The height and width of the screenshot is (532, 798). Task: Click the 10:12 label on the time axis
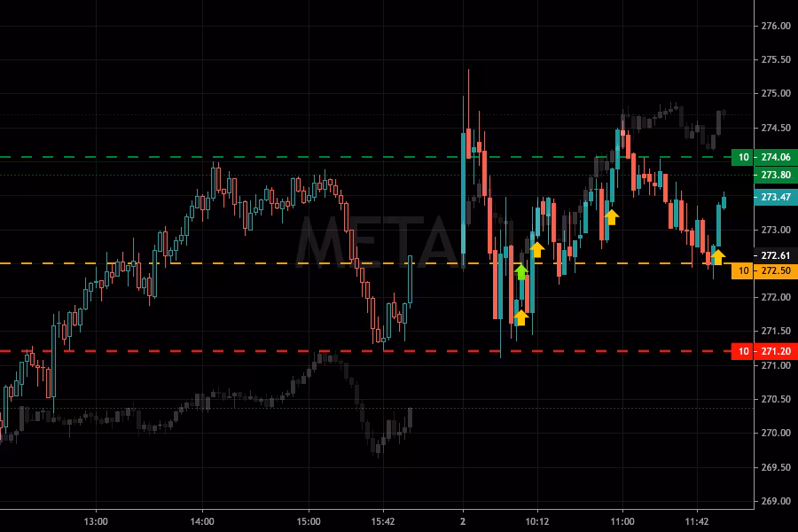(x=537, y=521)
